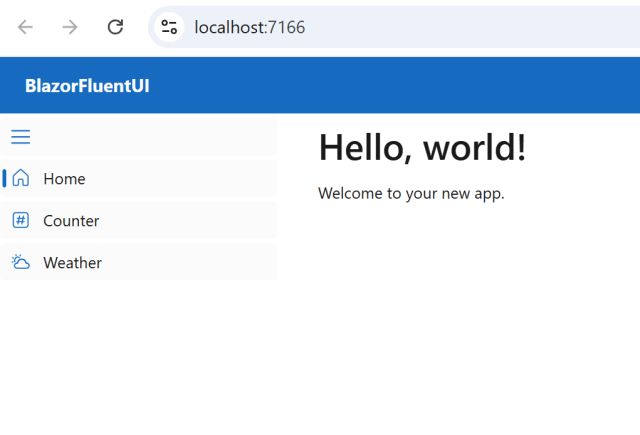Click the Weather cloud-sun icon
This screenshot has height=435, width=640.
click(x=21, y=262)
